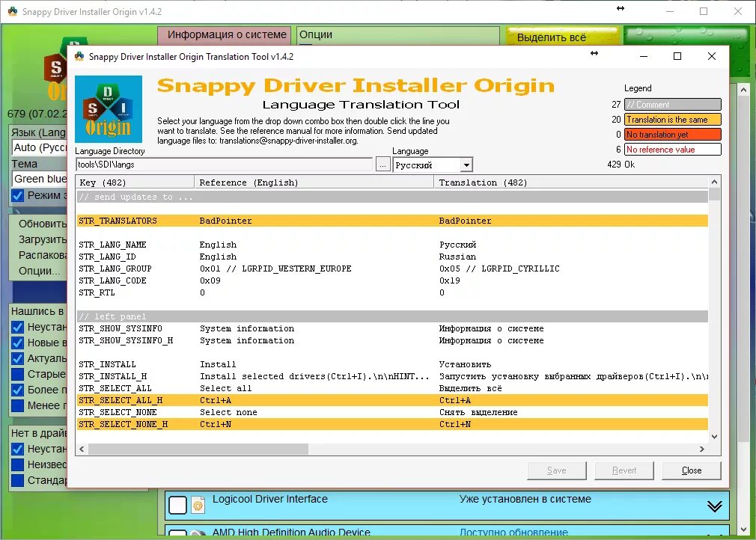Click the 'No reference value' legend box
The image size is (756, 540).
coord(673,150)
